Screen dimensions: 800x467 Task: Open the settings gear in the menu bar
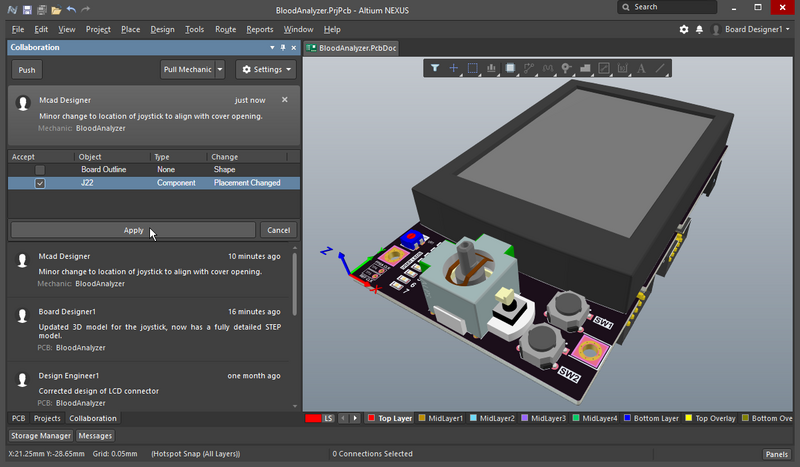[x=684, y=30]
